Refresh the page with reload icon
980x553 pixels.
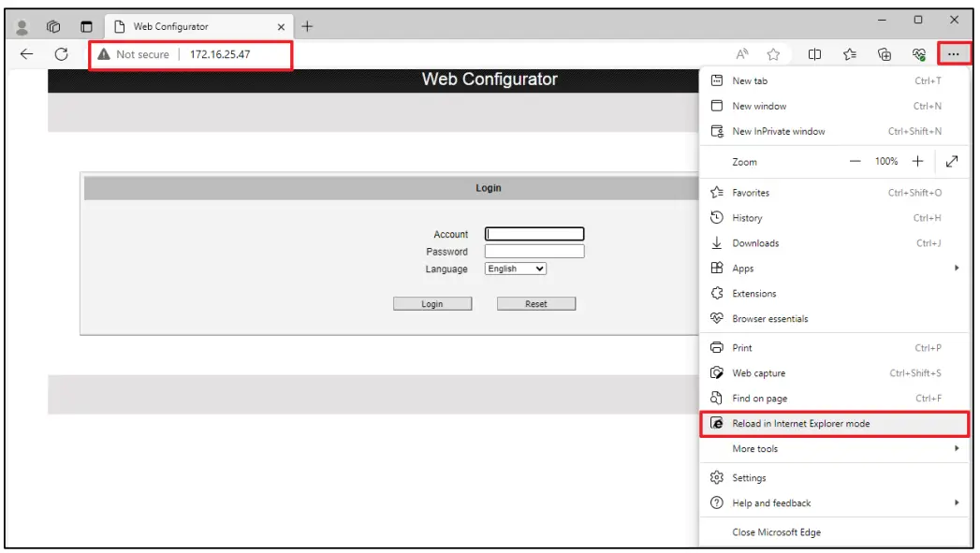(x=62, y=54)
